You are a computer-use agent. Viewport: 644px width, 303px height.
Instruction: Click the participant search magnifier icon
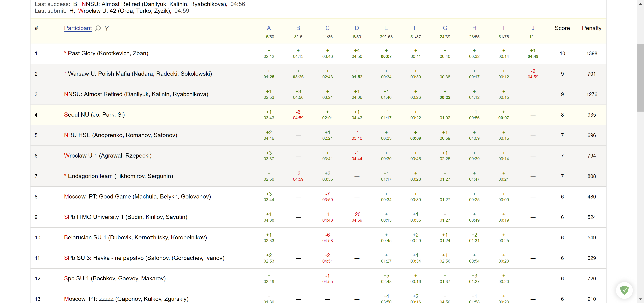(98, 28)
